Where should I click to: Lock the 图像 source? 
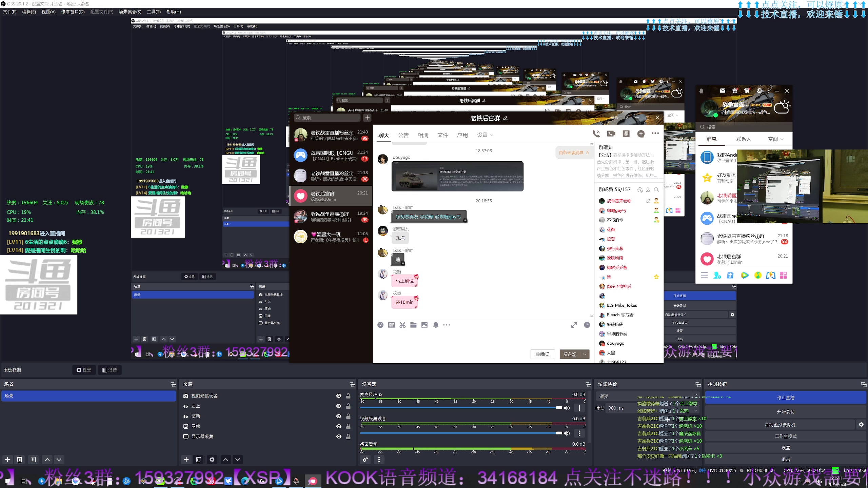click(x=348, y=426)
